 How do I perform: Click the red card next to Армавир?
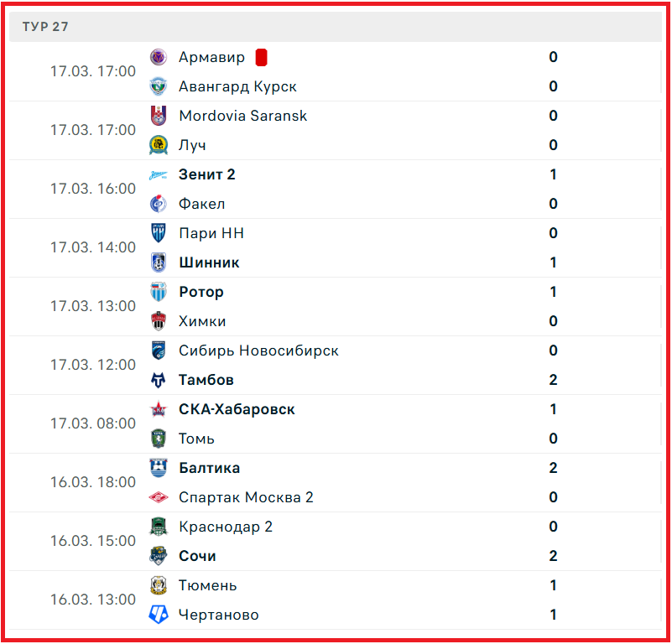click(261, 57)
